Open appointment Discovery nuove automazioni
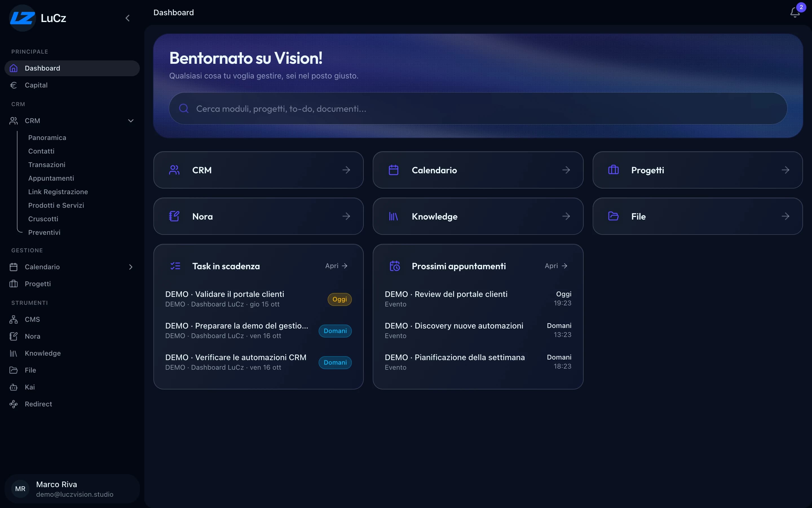 click(478, 330)
